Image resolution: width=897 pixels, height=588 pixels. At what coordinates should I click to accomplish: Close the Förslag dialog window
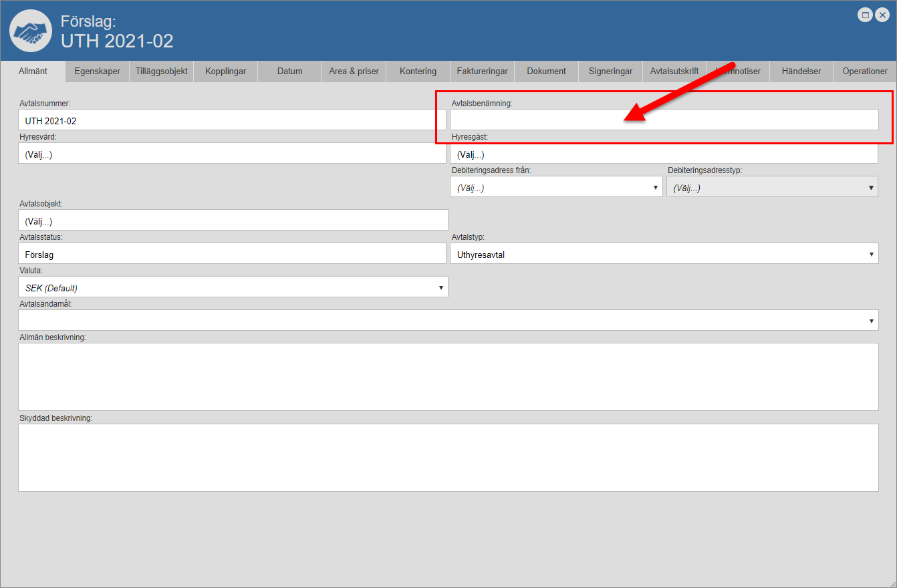882,15
